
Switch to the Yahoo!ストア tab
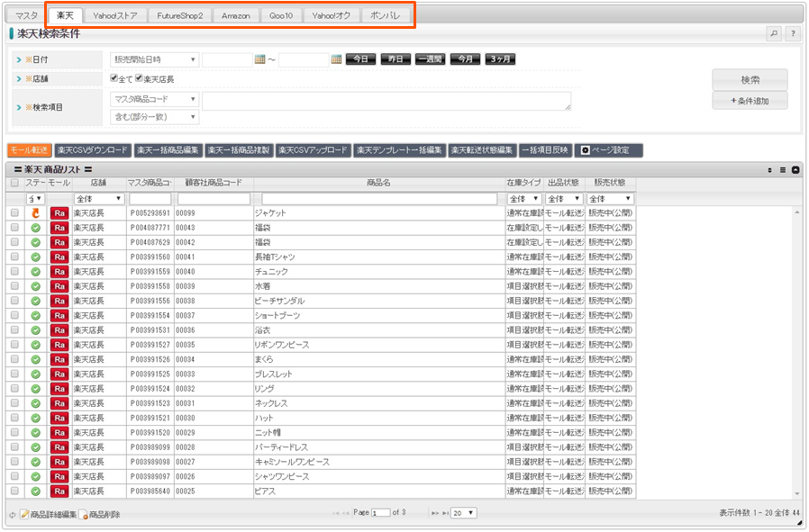pos(115,15)
